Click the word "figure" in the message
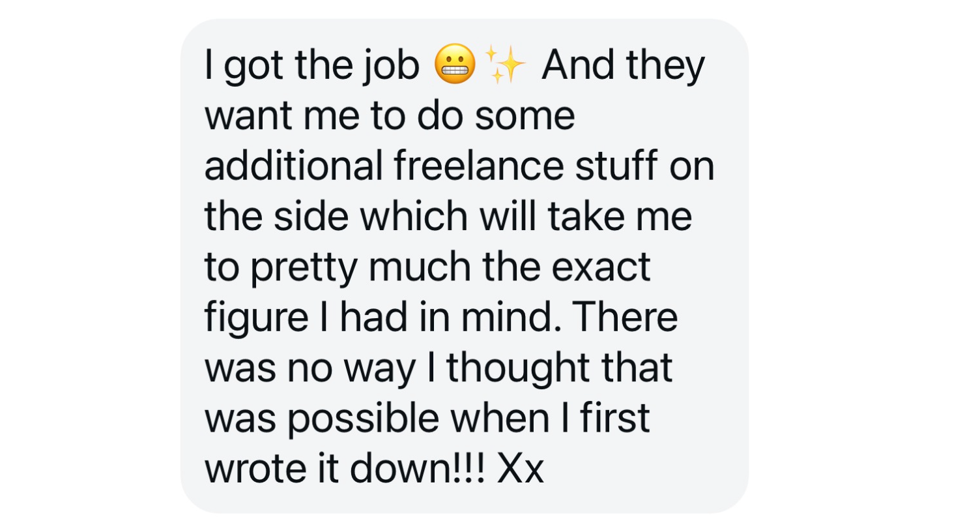Screen dimensions: 980x532 point(256,319)
